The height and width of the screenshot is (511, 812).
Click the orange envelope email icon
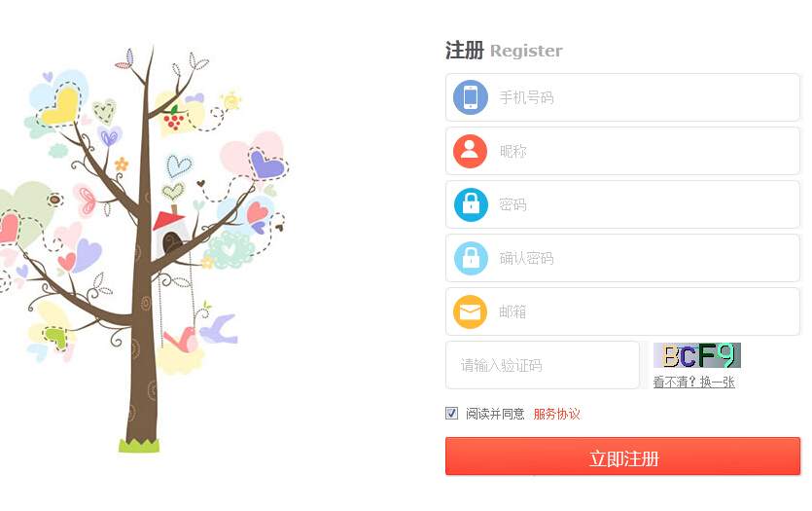(x=471, y=312)
